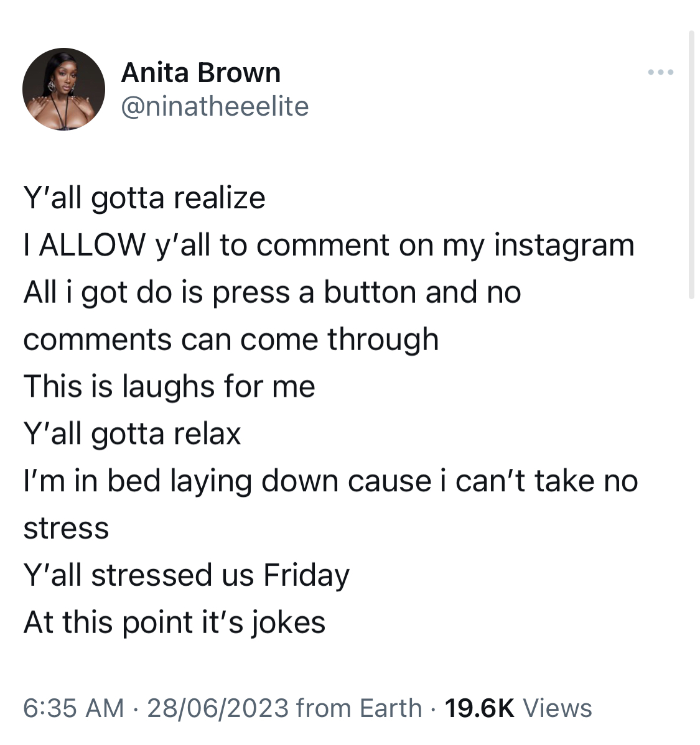Click the line 'Y'all stressed us Friday'
The height and width of the screenshot is (745, 700).
coord(187,575)
